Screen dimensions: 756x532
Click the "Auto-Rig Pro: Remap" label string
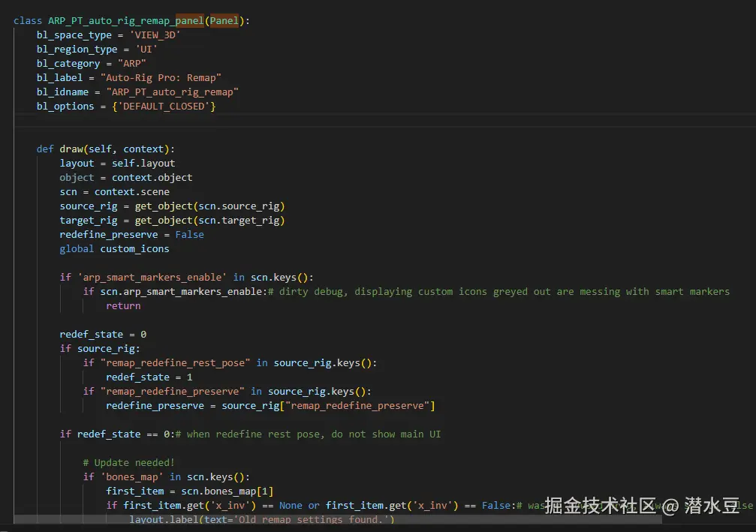161,77
